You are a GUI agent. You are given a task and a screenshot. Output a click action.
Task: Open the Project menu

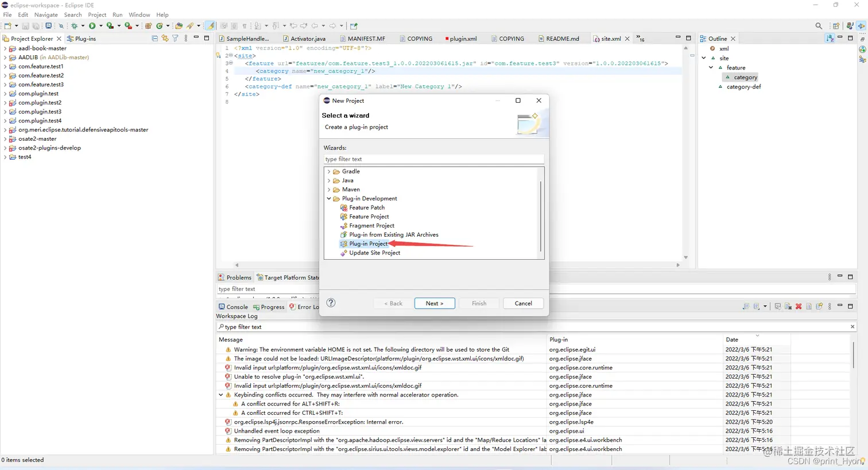(97, 14)
